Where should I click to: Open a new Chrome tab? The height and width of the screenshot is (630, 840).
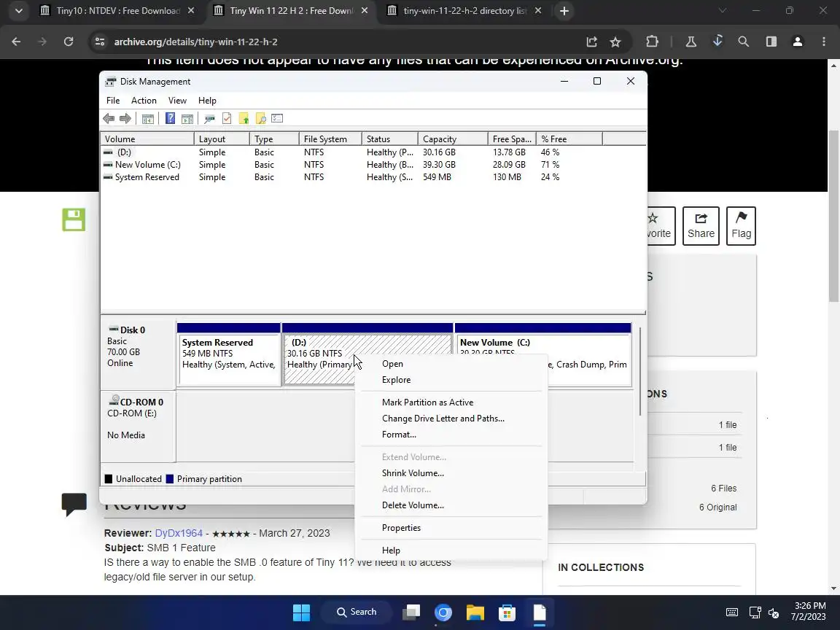(564, 11)
